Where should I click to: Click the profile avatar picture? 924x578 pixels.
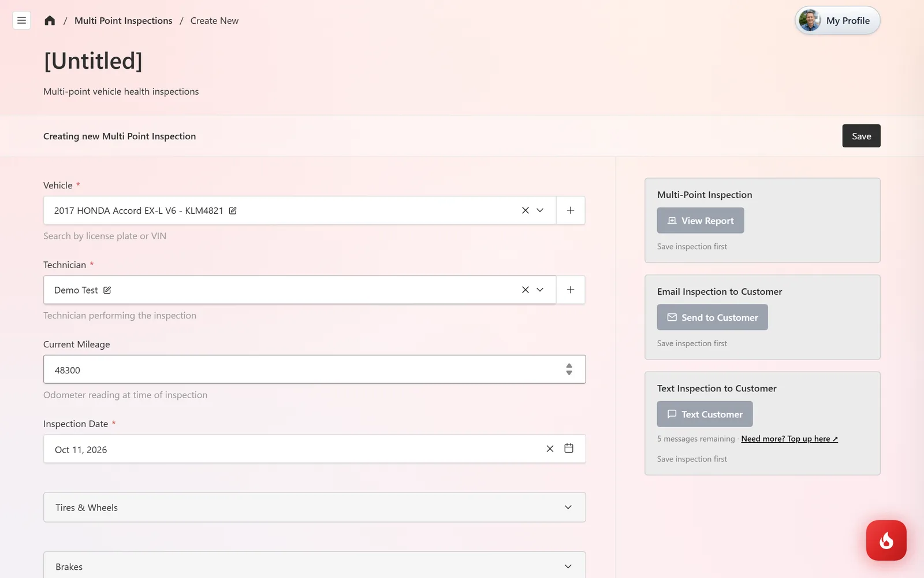click(x=810, y=20)
